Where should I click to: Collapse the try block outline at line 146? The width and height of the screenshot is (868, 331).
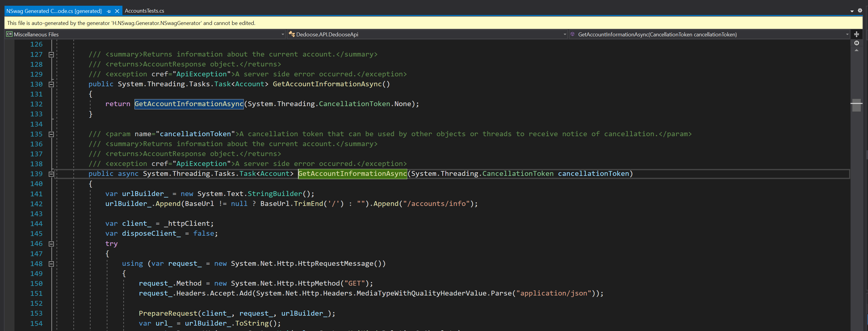pos(51,244)
